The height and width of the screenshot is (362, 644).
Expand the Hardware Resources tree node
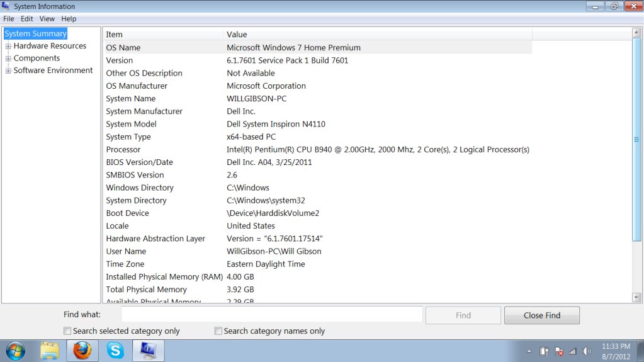tap(8, 46)
